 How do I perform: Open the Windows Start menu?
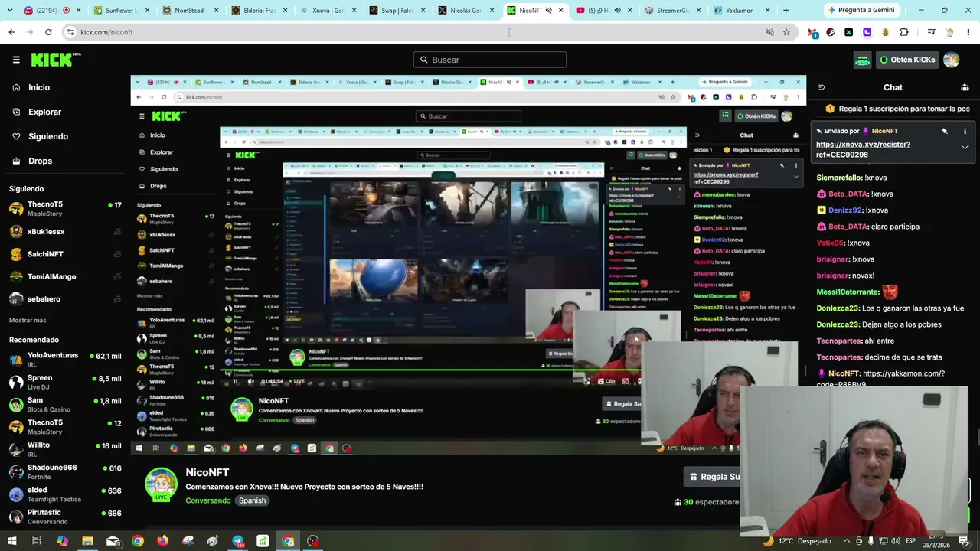click(x=11, y=541)
